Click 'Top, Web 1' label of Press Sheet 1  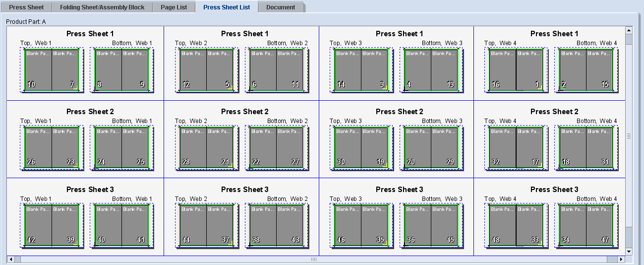[x=36, y=44]
